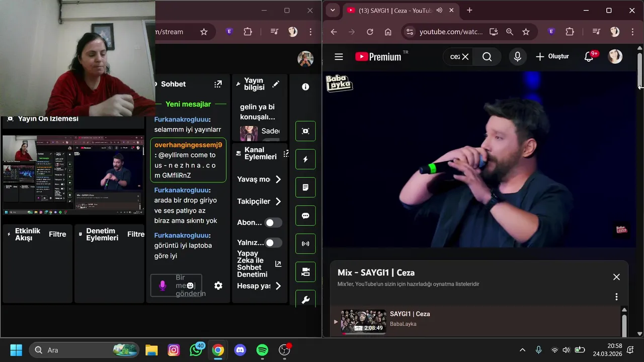Open stream preview icon in right sidebar
Screen dimensions: 644x362
[305, 131]
